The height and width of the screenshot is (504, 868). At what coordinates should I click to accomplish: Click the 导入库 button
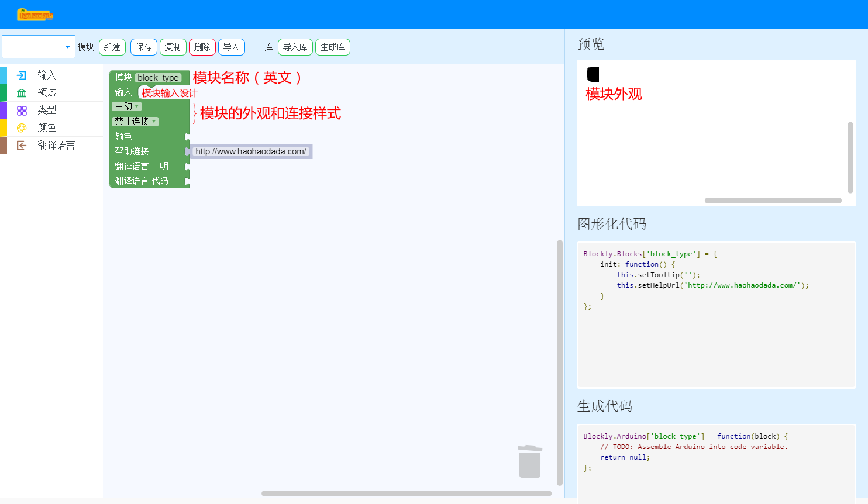click(x=295, y=47)
